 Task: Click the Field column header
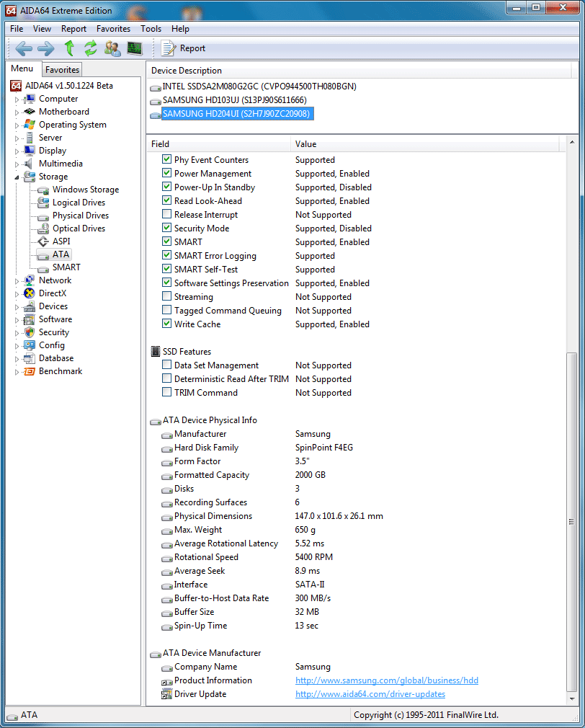pyautogui.click(x=218, y=144)
